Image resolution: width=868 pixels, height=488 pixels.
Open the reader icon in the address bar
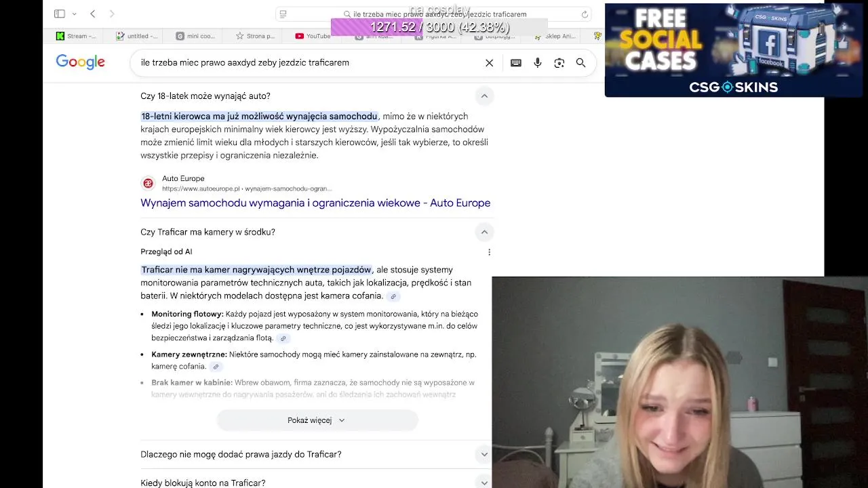(283, 14)
